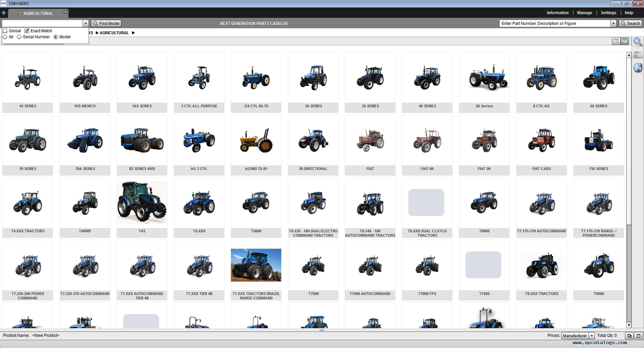Select the Serial Number radio option
Viewport: 644px width, 348px height.
click(x=19, y=37)
